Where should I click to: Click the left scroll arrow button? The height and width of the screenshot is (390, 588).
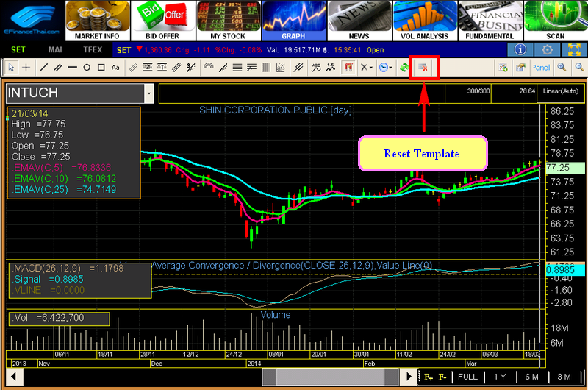14,376
